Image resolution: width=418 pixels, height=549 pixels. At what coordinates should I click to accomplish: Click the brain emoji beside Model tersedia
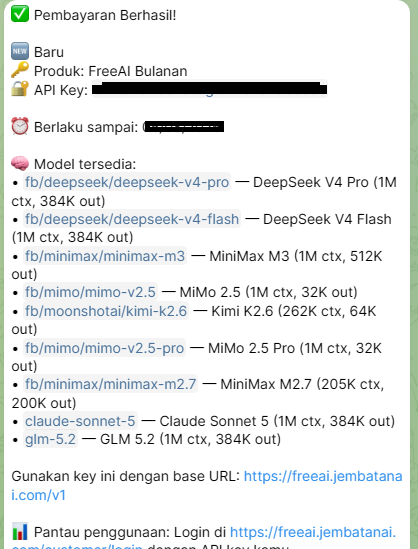click(x=20, y=164)
